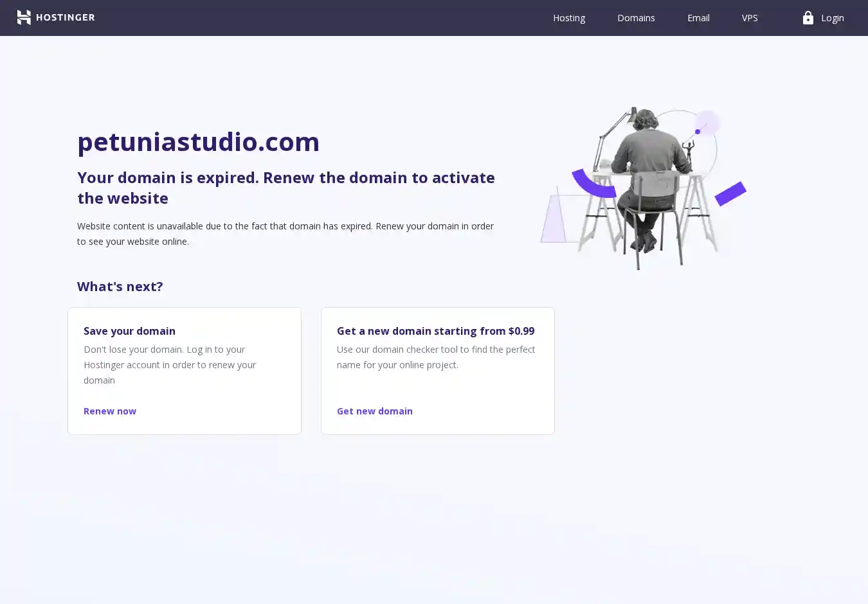The image size is (868, 604).
Task: Click the petuniastudio.com heading
Action: [198, 142]
